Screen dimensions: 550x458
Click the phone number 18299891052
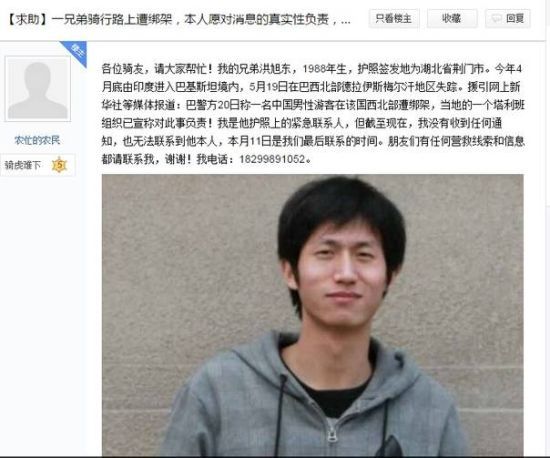click(272, 159)
